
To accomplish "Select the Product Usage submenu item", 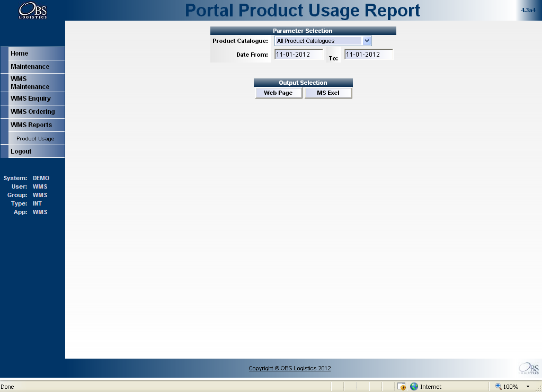I will pyautogui.click(x=37, y=138).
